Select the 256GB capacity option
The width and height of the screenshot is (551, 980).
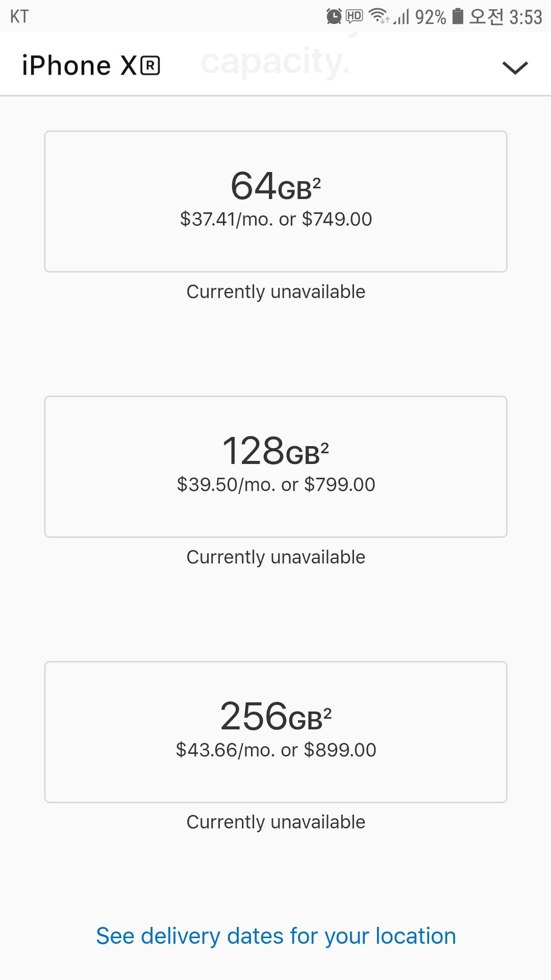pos(275,732)
